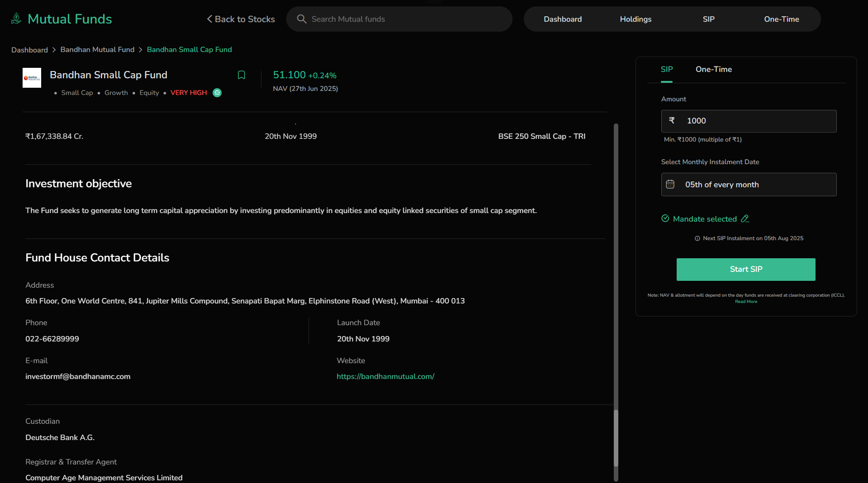Open the bandhanmutual.com website link
Image resolution: width=868 pixels, height=483 pixels.
(385, 376)
